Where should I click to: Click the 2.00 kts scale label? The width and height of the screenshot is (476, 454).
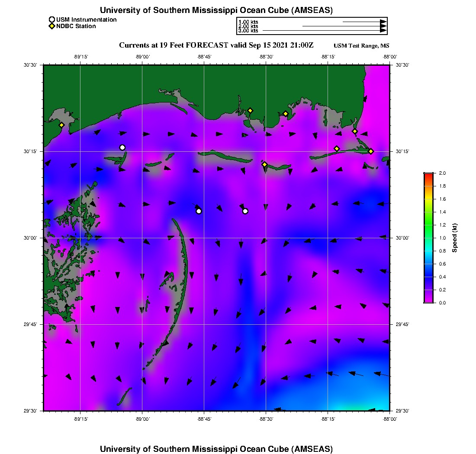248,26
